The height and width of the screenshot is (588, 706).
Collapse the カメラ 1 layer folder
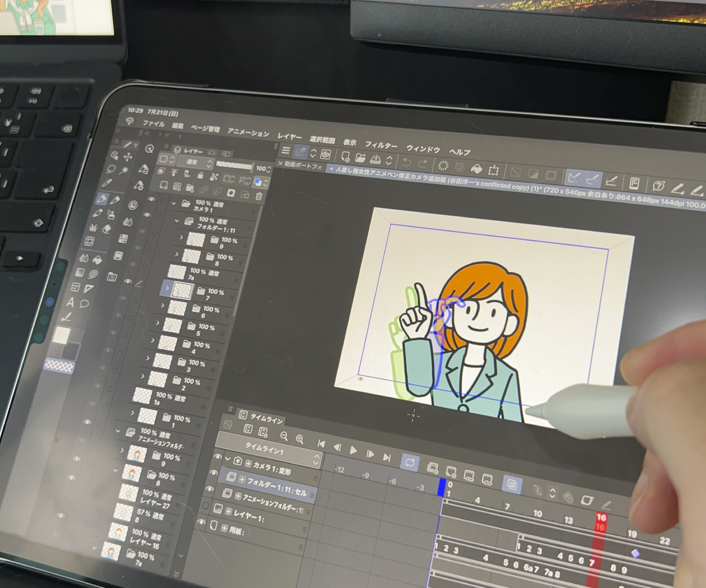click(x=174, y=203)
